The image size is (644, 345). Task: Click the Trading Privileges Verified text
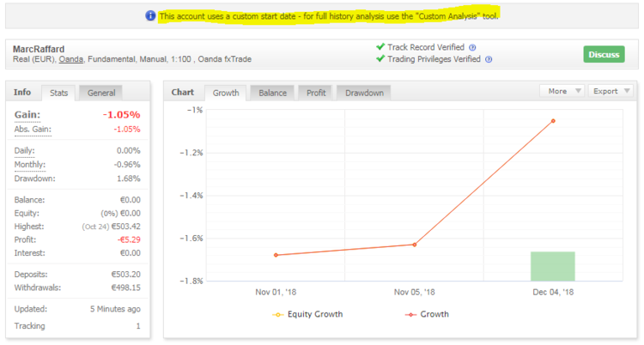[x=434, y=59]
